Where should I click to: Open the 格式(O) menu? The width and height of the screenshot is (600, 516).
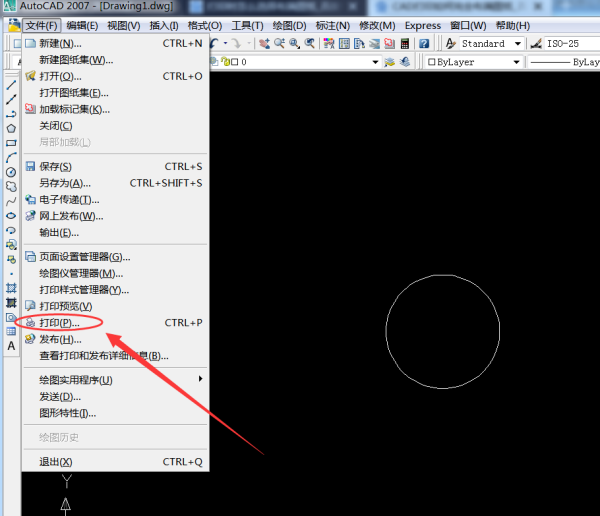[x=205, y=26]
